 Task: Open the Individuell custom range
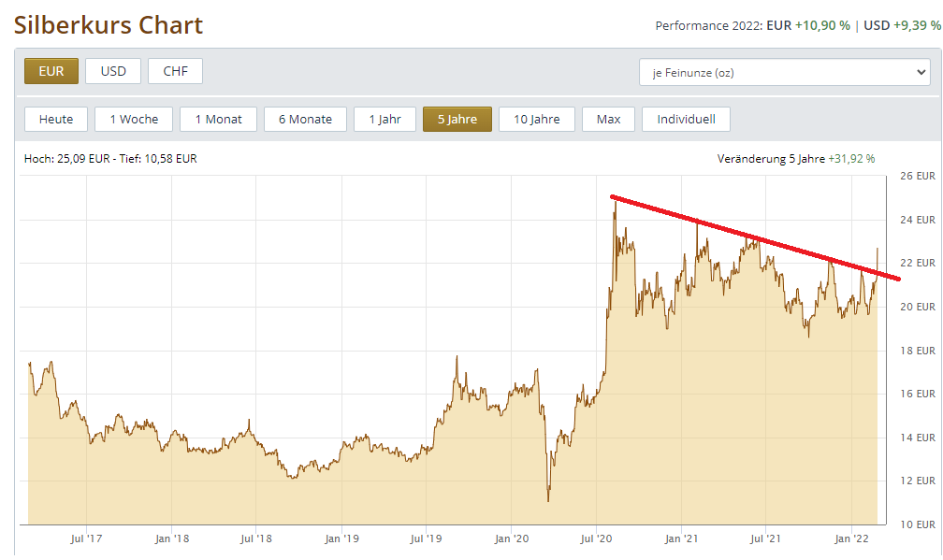(x=686, y=119)
